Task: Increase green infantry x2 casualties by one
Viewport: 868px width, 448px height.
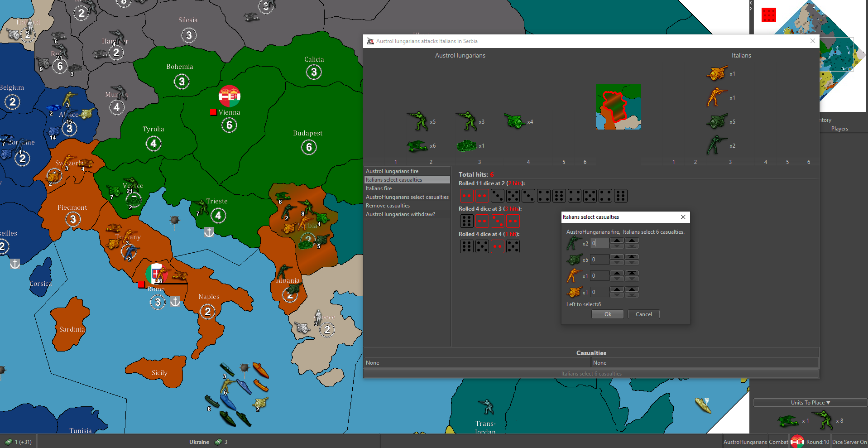Action: 617,241
